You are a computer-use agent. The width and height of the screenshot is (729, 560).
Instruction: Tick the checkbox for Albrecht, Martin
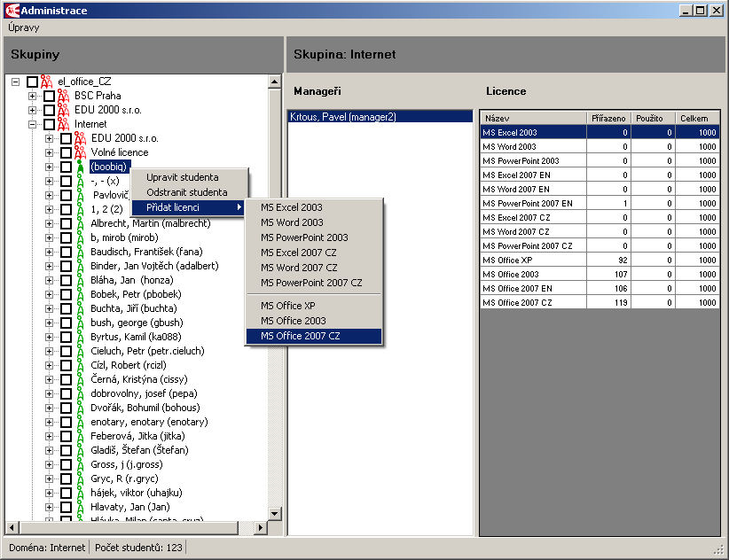(x=66, y=224)
